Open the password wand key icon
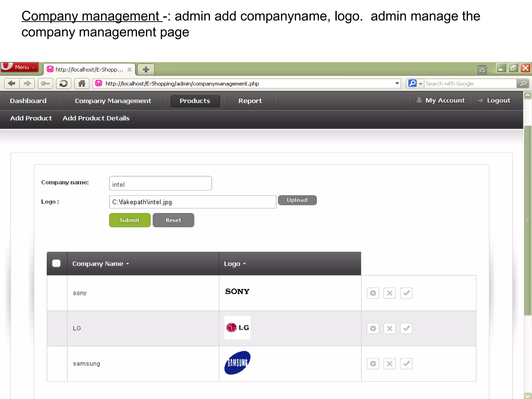 click(45, 84)
